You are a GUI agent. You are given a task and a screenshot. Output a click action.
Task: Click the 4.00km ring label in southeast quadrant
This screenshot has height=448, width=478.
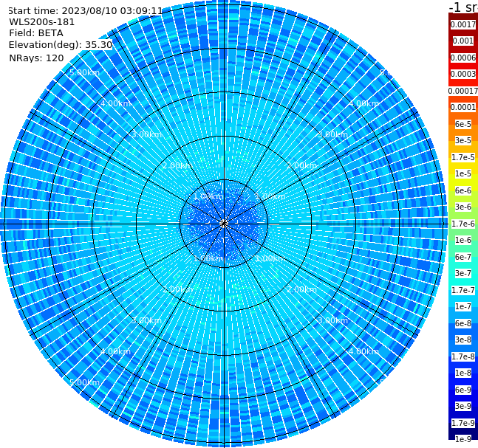click(363, 351)
